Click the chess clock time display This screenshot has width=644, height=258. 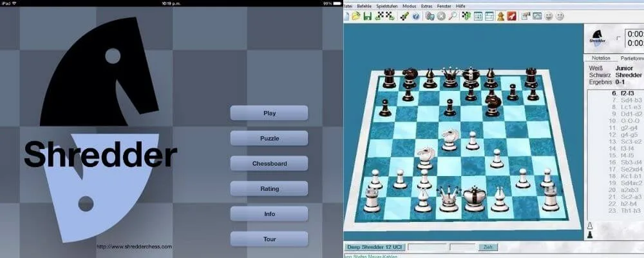point(634,38)
